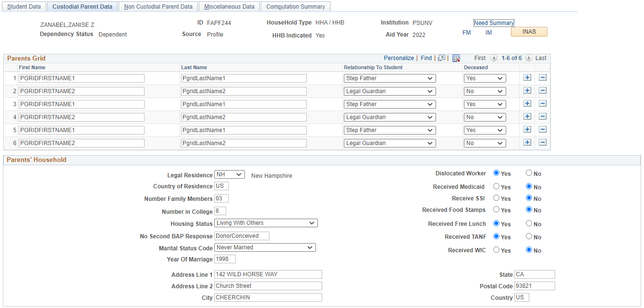Edit row 1 First Name field
The height and width of the screenshot is (308, 644).
[x=81, y=78]
